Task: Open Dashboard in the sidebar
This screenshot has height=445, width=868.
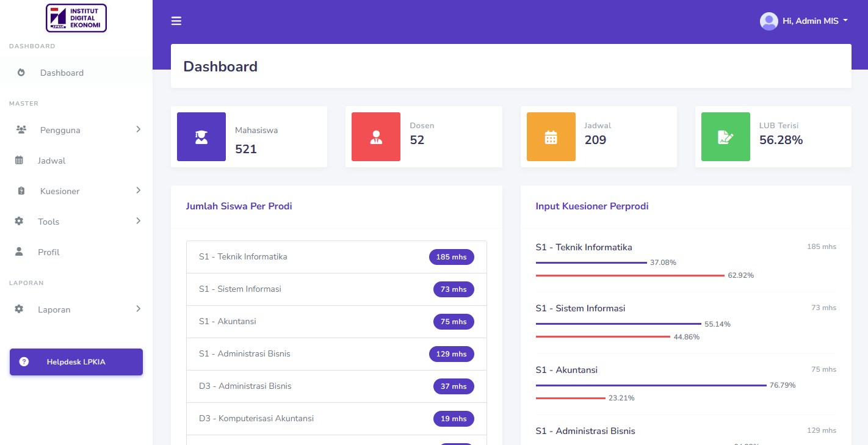Action: click(x=76, y=73)
